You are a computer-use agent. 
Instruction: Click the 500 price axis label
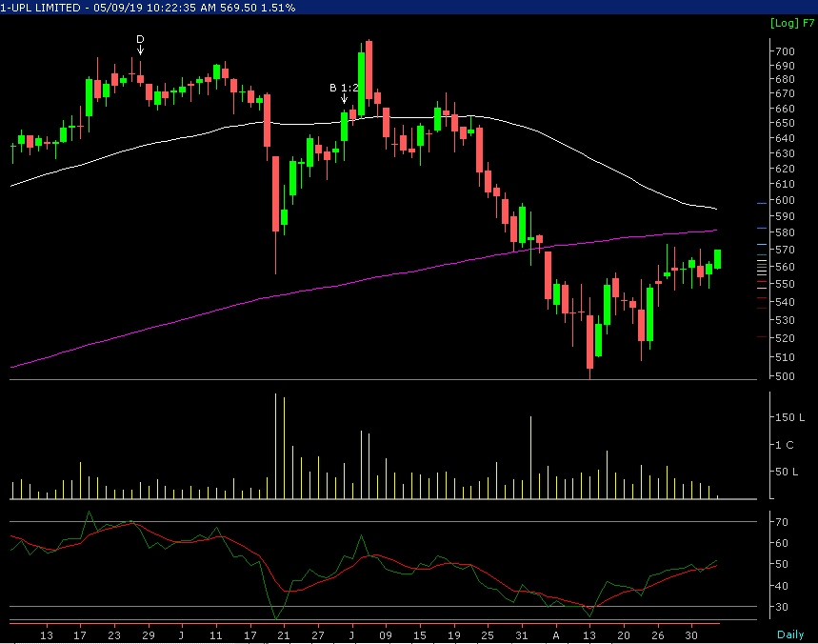(x=785, y=376)
